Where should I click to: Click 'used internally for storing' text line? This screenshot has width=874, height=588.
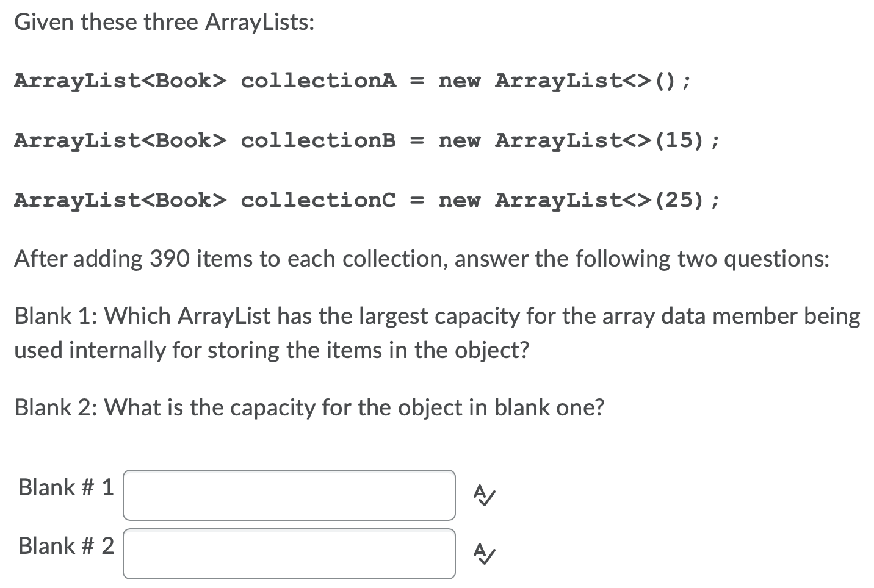tap(272, 350)
